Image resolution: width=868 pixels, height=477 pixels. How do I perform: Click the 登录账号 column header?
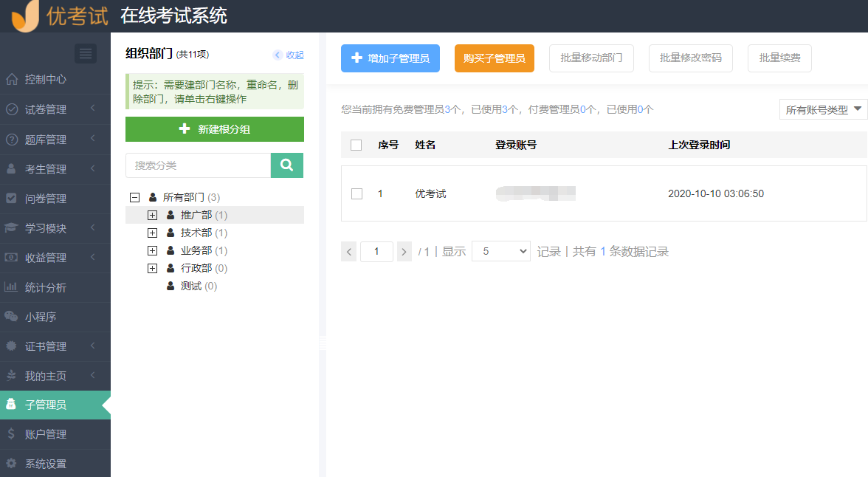click(x=516, y=145)
